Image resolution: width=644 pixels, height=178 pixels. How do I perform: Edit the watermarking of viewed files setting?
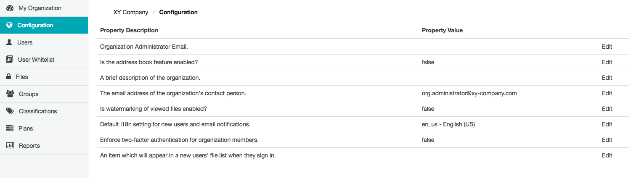607,109
